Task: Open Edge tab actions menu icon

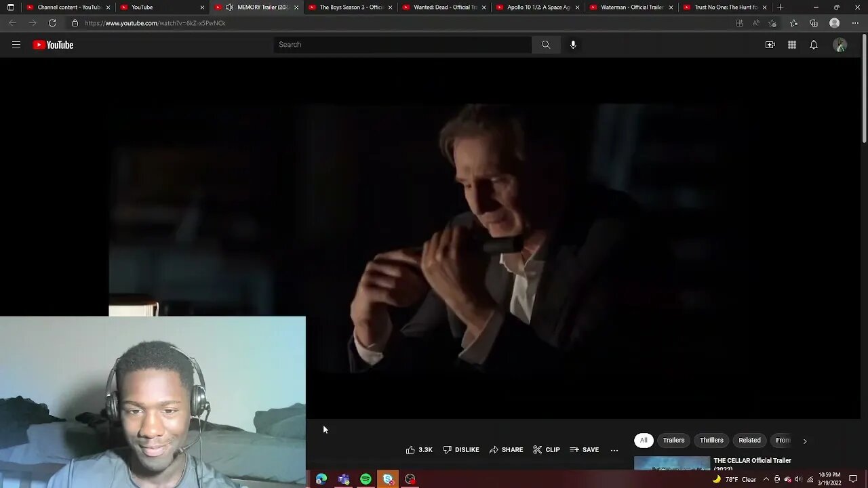Action: (x=10, y=7)
